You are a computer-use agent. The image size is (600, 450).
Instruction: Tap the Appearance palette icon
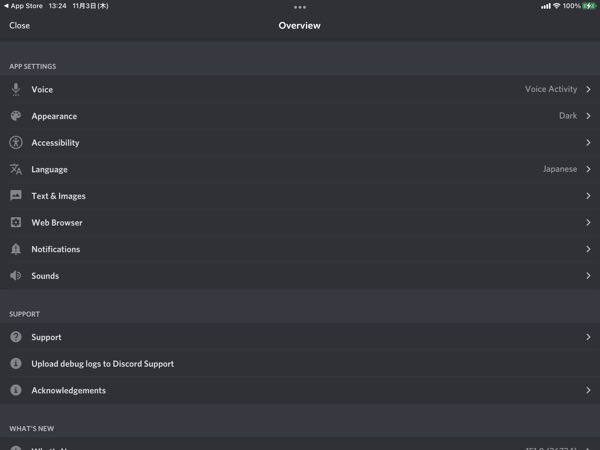tap(16, 116)
